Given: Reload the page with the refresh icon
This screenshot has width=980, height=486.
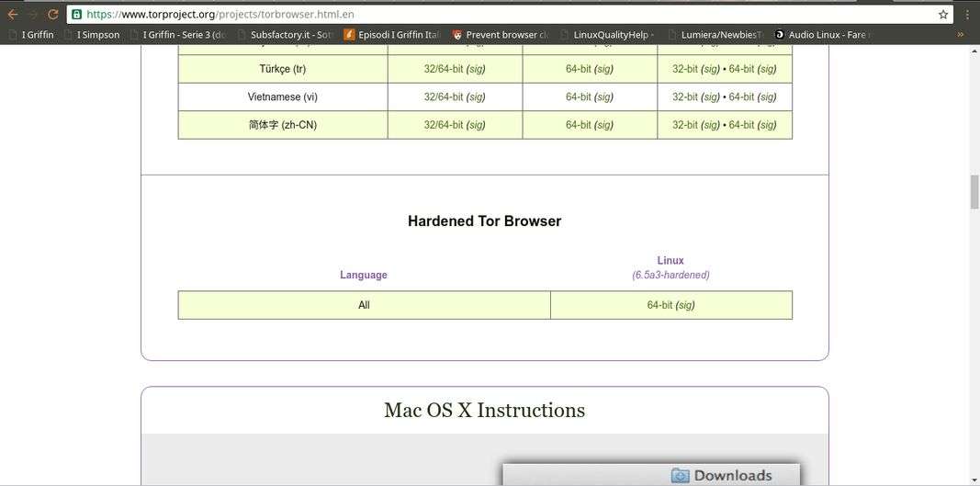Looking at the screenshot, I should tap(53, 14).
